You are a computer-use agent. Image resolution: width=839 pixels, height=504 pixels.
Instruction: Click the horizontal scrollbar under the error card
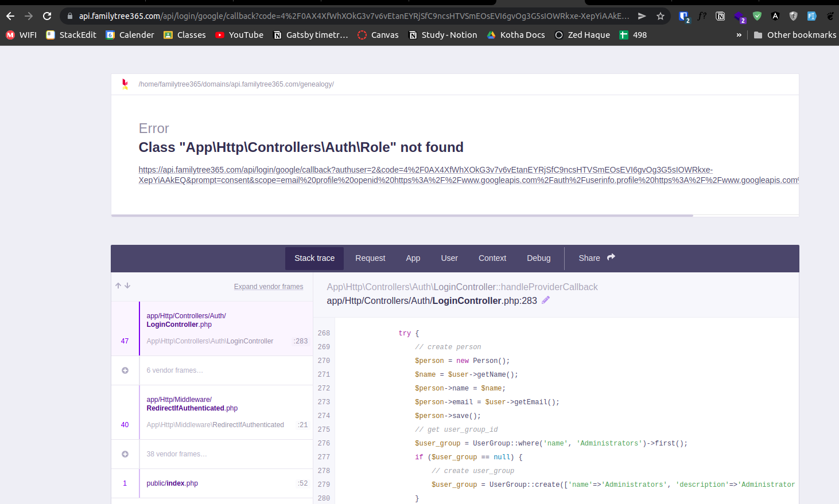(x=402, y=216)
